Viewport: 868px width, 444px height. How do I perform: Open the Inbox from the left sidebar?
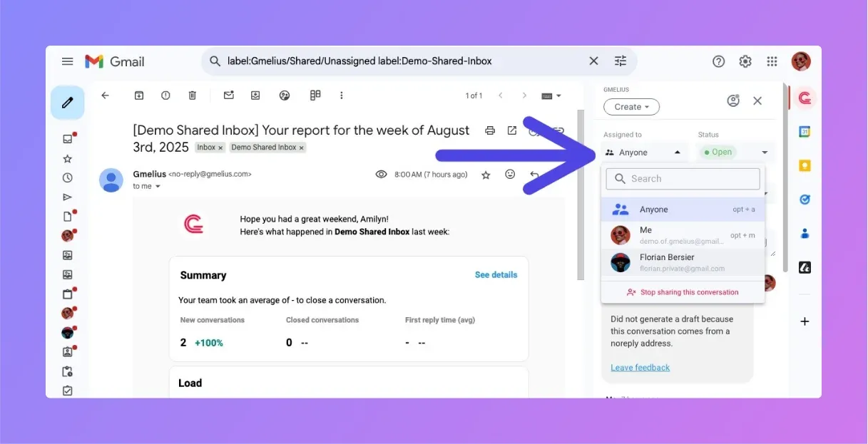pos(68,139)
